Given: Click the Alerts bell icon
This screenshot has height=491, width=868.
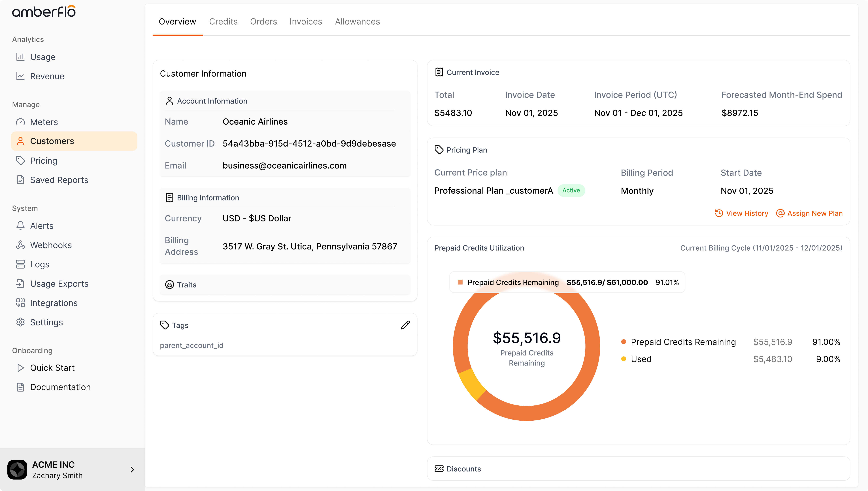Looking at the screenshot, I should (x=21, y=226).
